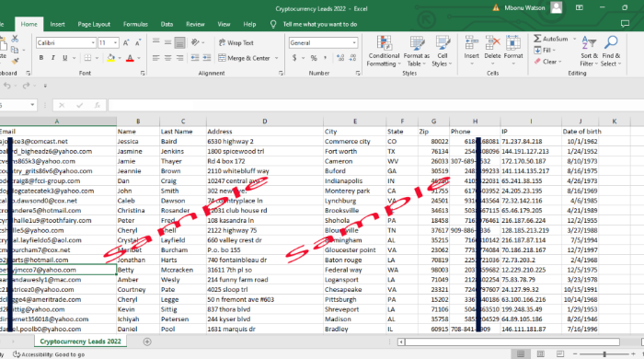Click the Redo arrow icon

tap(27, 86)
